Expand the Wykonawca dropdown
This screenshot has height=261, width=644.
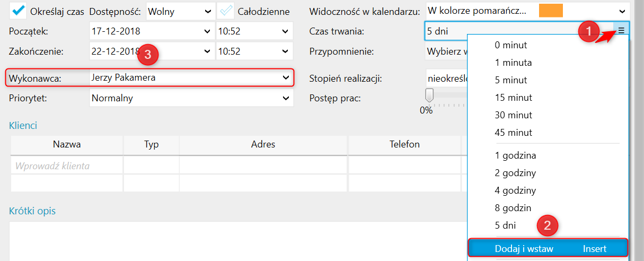(x=286, y=78)
